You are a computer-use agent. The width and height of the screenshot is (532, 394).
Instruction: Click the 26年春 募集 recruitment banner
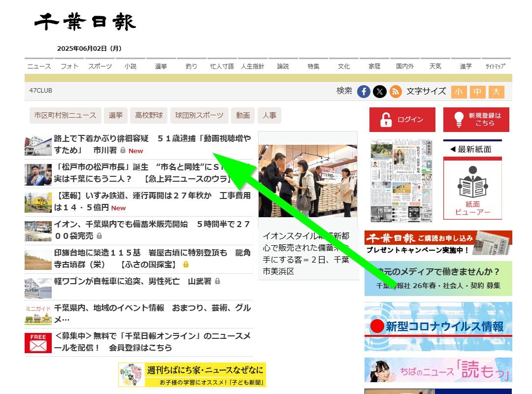438,278
